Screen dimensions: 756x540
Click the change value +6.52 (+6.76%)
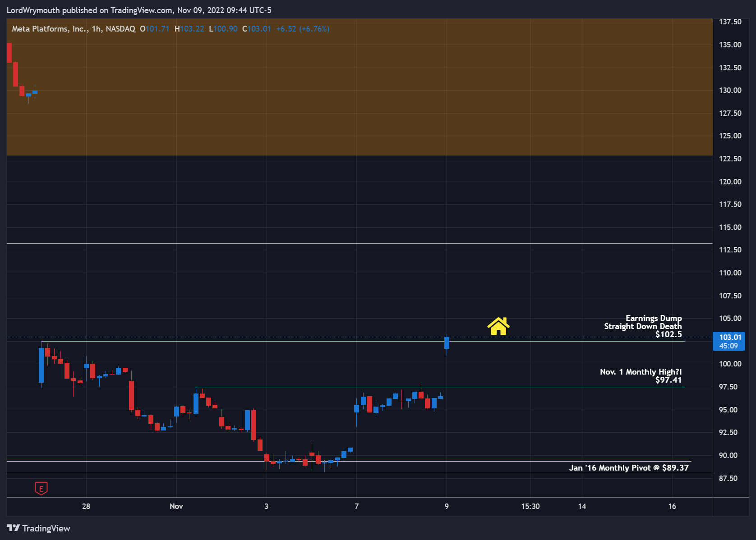(x=303, y=29)
